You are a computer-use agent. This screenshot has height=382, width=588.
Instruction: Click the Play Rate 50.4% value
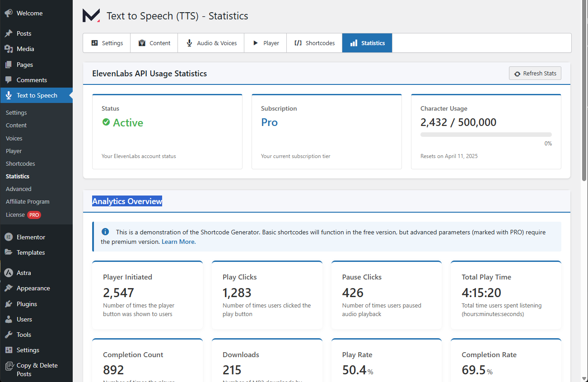pos(358,370)
